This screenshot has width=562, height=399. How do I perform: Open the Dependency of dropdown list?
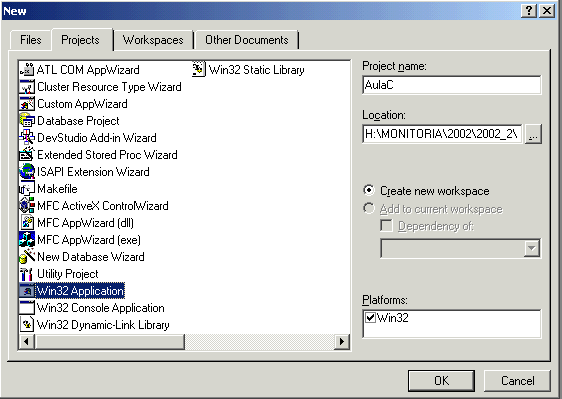point(532,248)
